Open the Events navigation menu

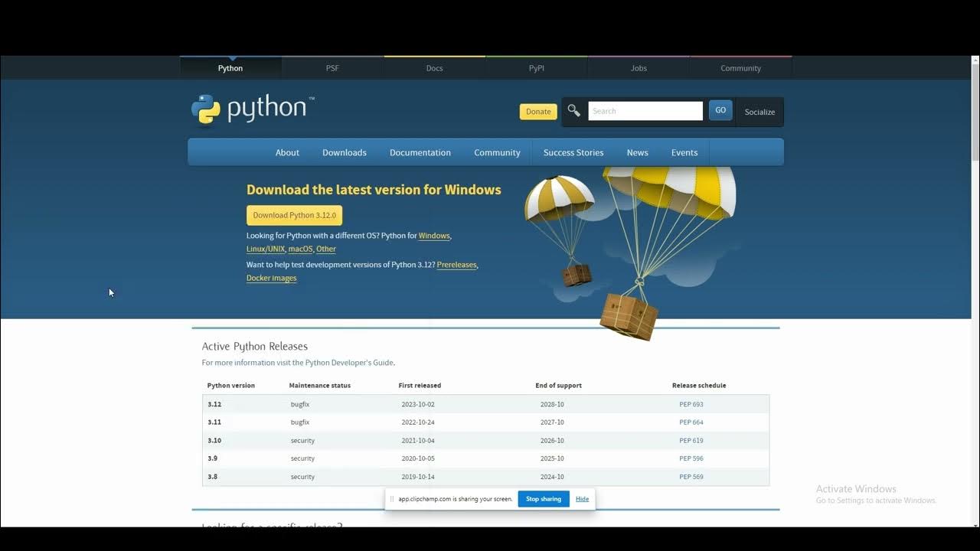[x=684, y=152]
